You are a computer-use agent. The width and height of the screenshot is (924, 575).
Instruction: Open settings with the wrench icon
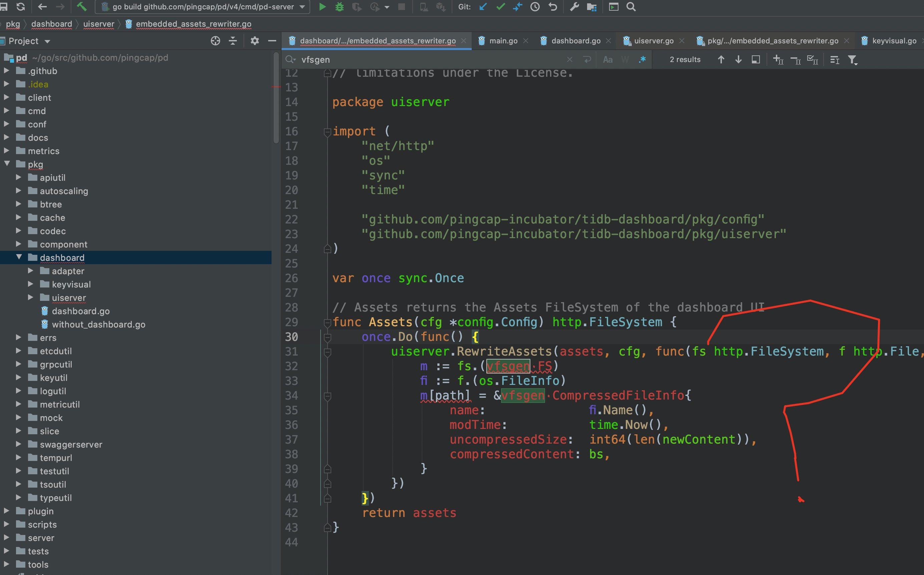pyautogui.click(x=574, y=7)
